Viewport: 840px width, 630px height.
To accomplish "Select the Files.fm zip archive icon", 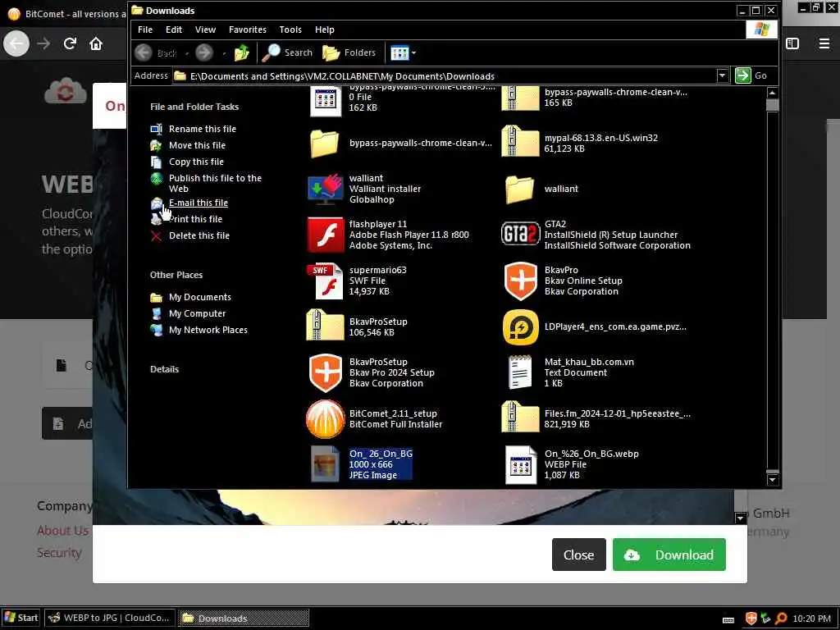I will tap(519, 417).
